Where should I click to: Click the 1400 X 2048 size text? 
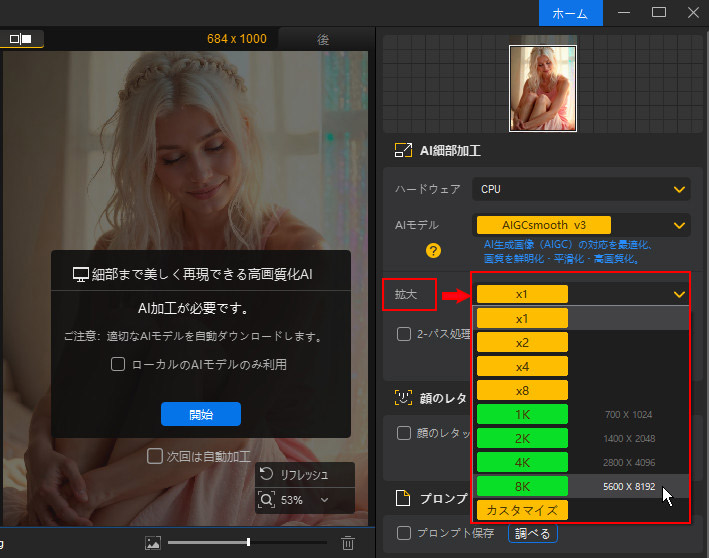(629, 439)
